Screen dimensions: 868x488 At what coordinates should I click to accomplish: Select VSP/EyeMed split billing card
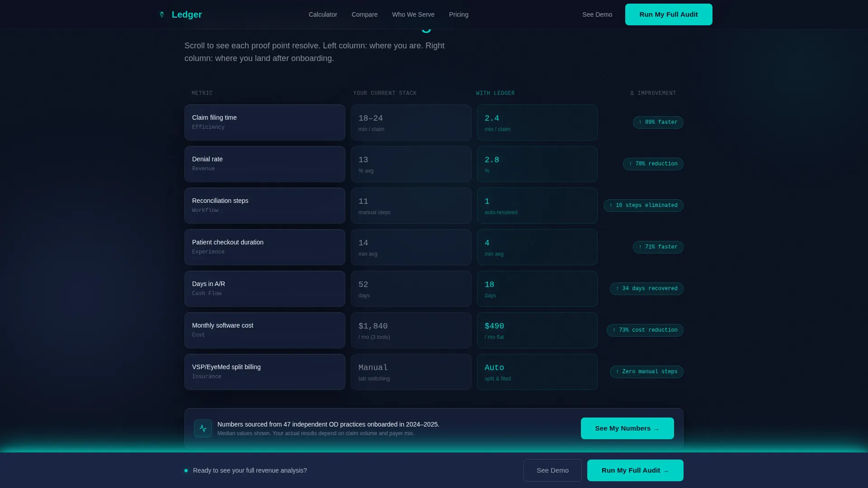(265, 372)
